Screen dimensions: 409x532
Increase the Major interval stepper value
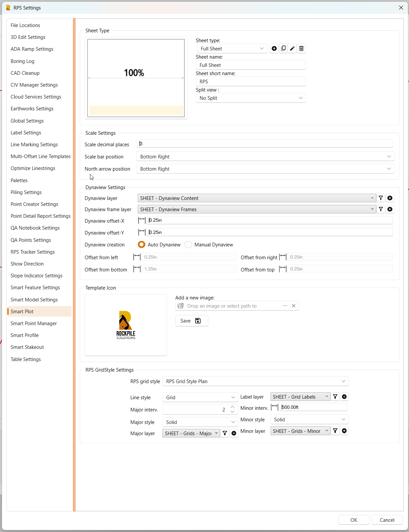tap(233, 407)
